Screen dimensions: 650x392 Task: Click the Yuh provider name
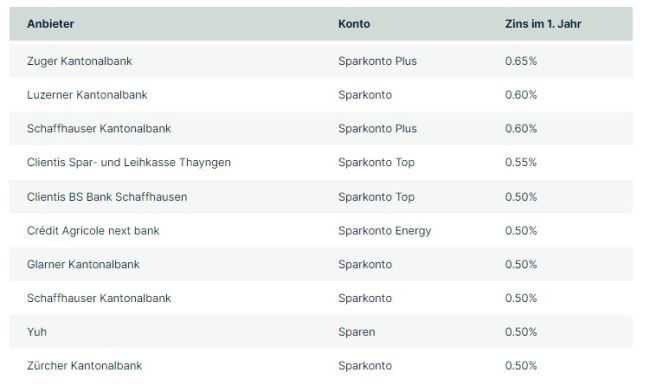37,332
